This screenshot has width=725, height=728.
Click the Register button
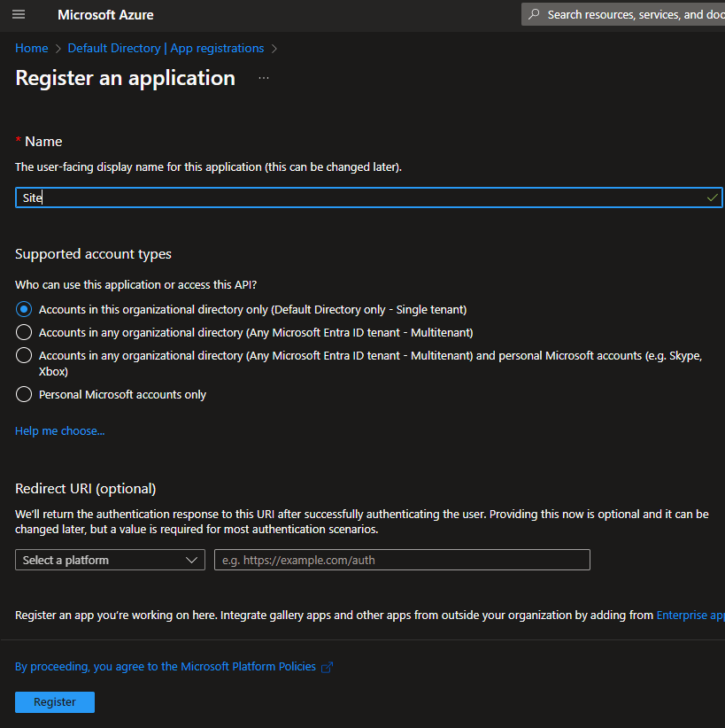point(55,702)
